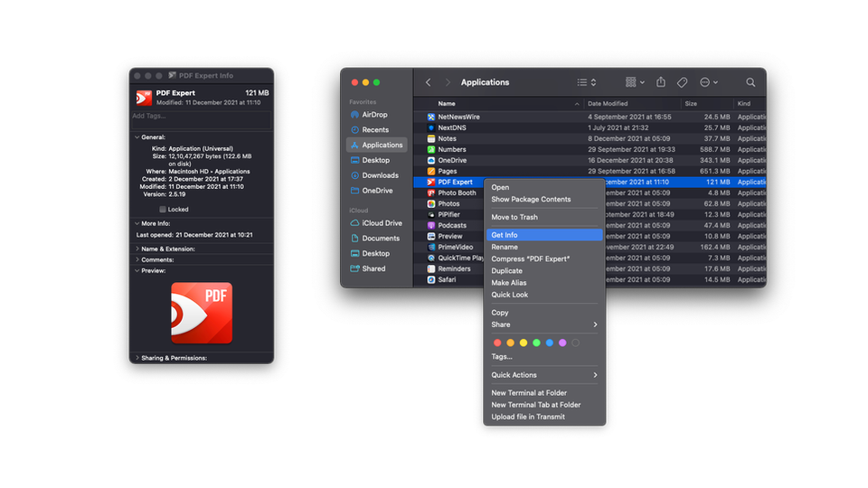
Task: Open the group-by grid dropdown in toolbar
Action: (635, 82)
